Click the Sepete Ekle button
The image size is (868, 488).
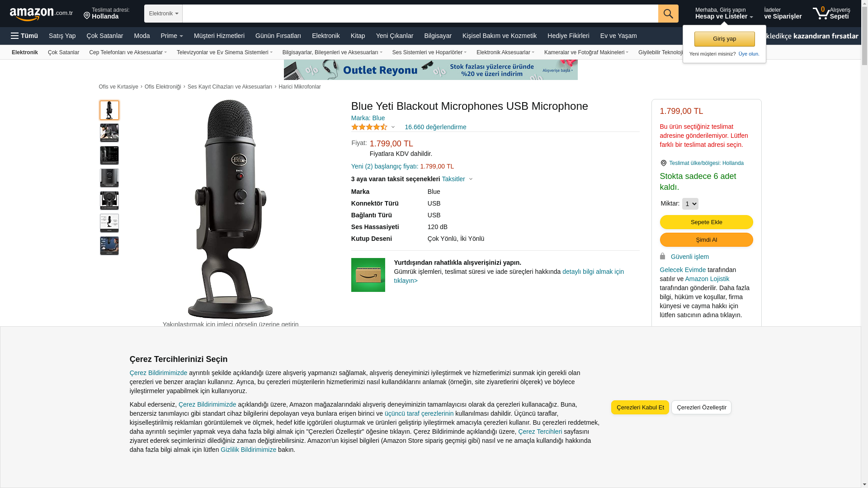(x=706, y=222)
